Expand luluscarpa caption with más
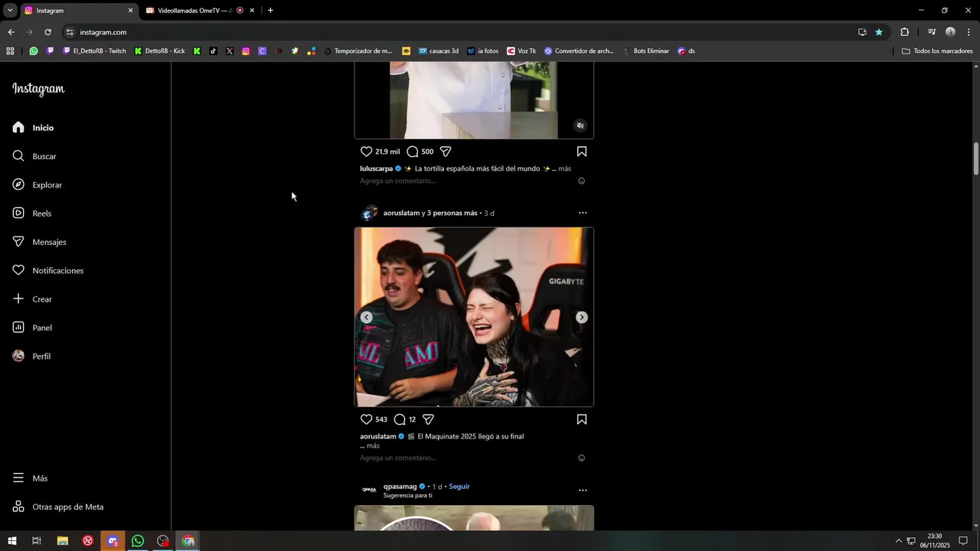The width and height of the screenshot is (980, 551). [x=564, y=168]
